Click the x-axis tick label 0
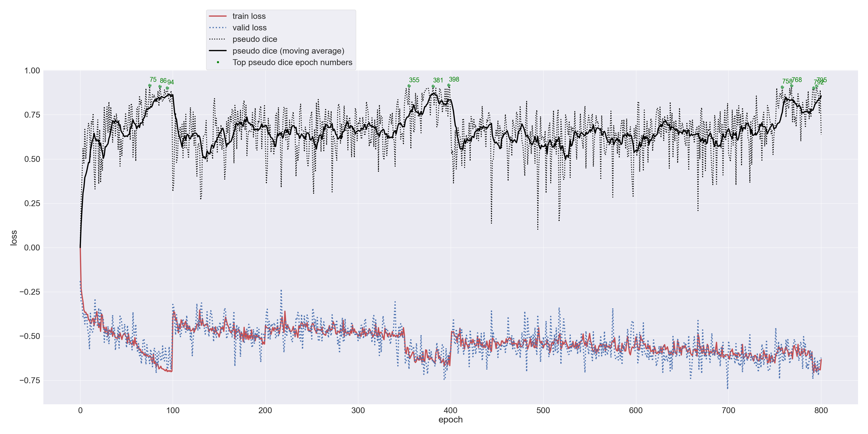This screenshot has width=868, height=434. tap(80, 410)
